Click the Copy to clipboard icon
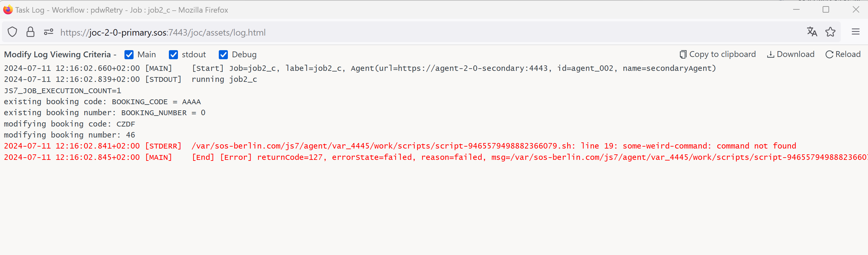 click(683, 54)
